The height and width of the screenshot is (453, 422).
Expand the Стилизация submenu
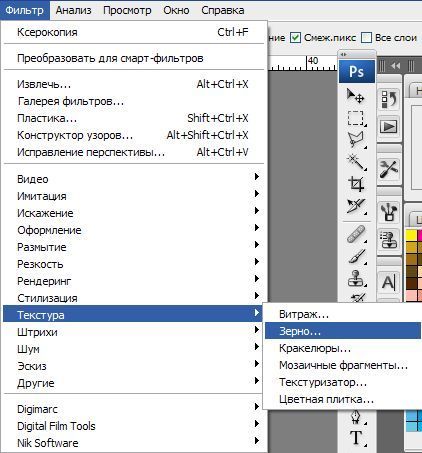coord(134,298)
